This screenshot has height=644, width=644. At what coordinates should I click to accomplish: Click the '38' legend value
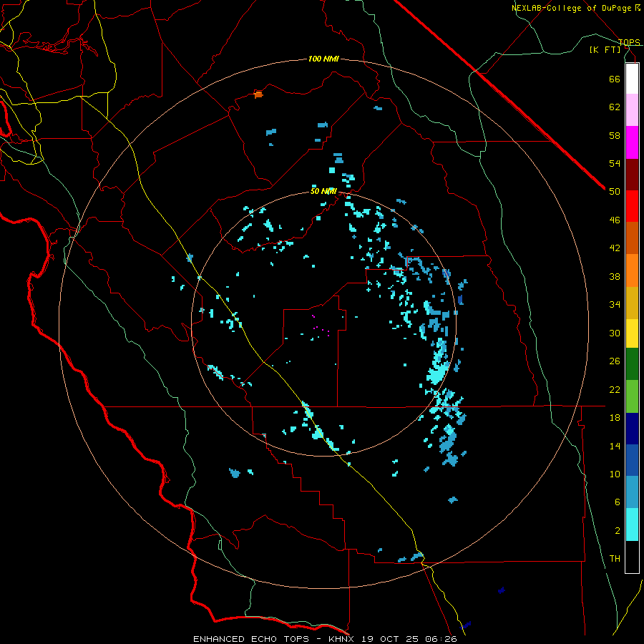pyautogui.click(x=615, y=276)
